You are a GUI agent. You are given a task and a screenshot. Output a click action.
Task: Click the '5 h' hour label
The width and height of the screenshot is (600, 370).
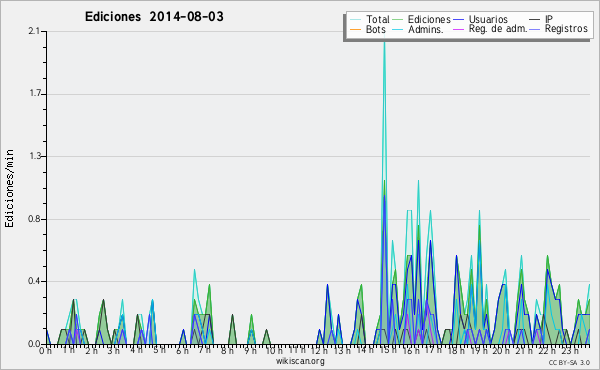point(159,350)
